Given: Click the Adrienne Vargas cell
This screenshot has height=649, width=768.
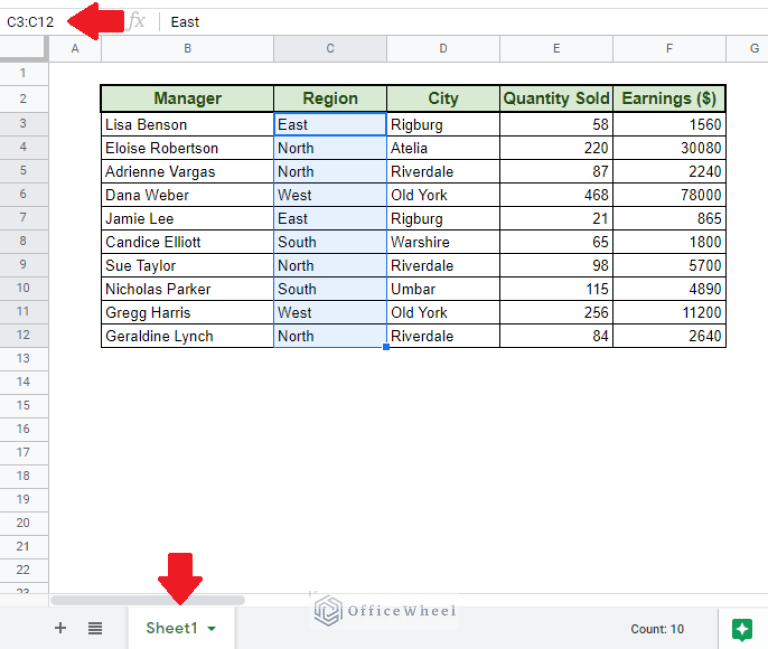Looking at the screenshot, I should [188, 171].
